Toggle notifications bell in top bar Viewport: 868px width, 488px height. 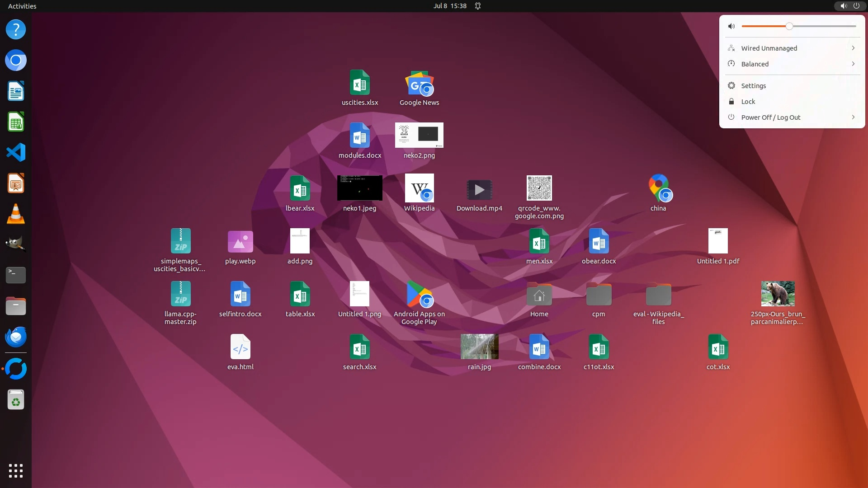[x=478, y=6]
